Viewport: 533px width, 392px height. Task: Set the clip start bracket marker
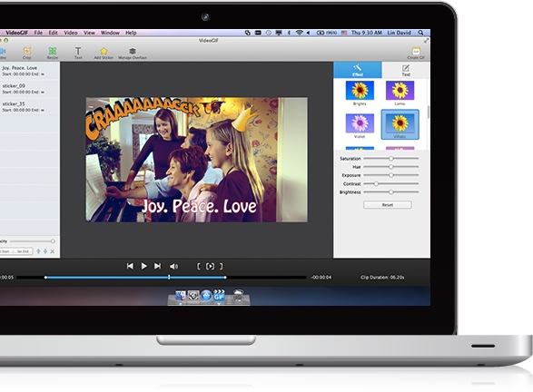click(199, 266)
